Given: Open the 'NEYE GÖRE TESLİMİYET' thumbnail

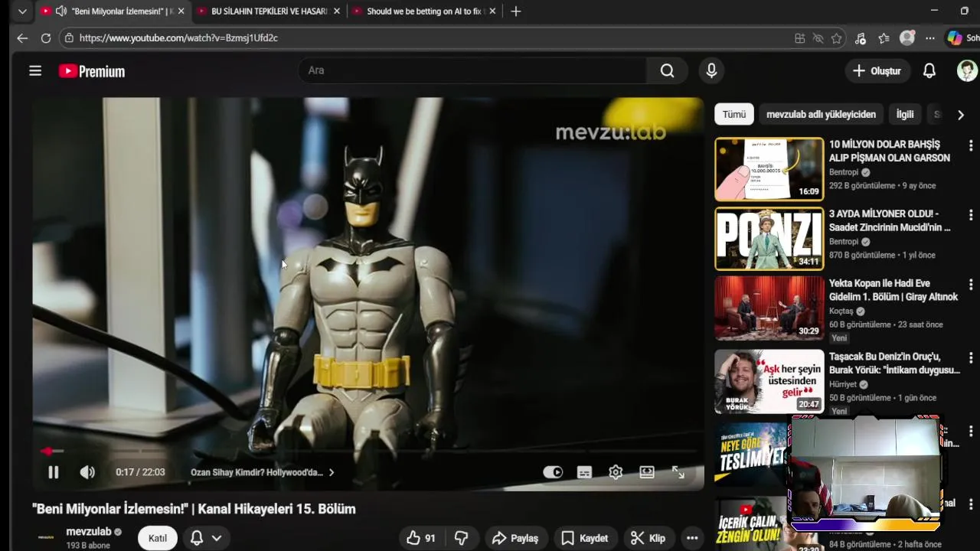Looking at the screenshot, I should (x=751, y=454).
